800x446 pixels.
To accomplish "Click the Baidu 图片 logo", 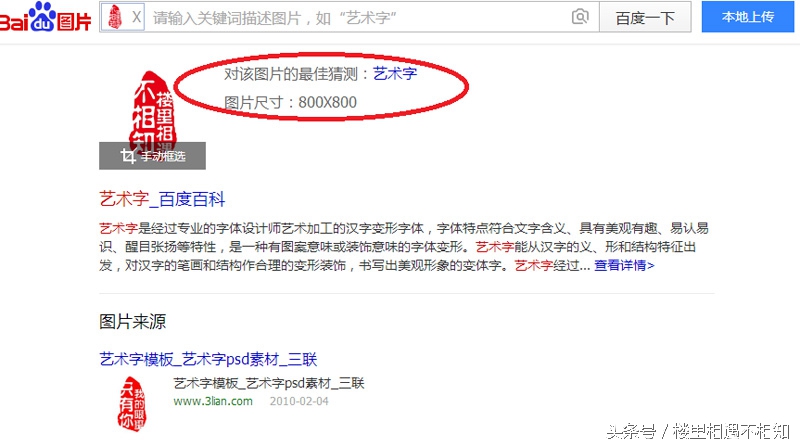I will click(x=45, y=17).
